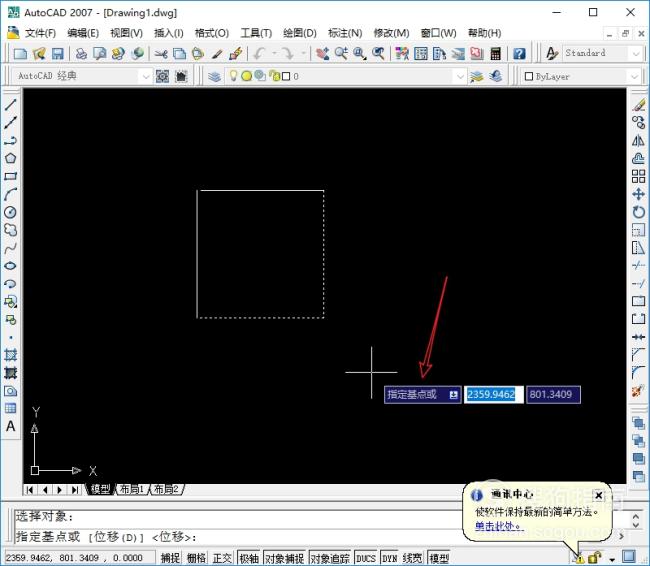Click the layer color swatch square
The height and width of the screenshot is (566, 650).
pyautogui.click(x=286, y=76)
